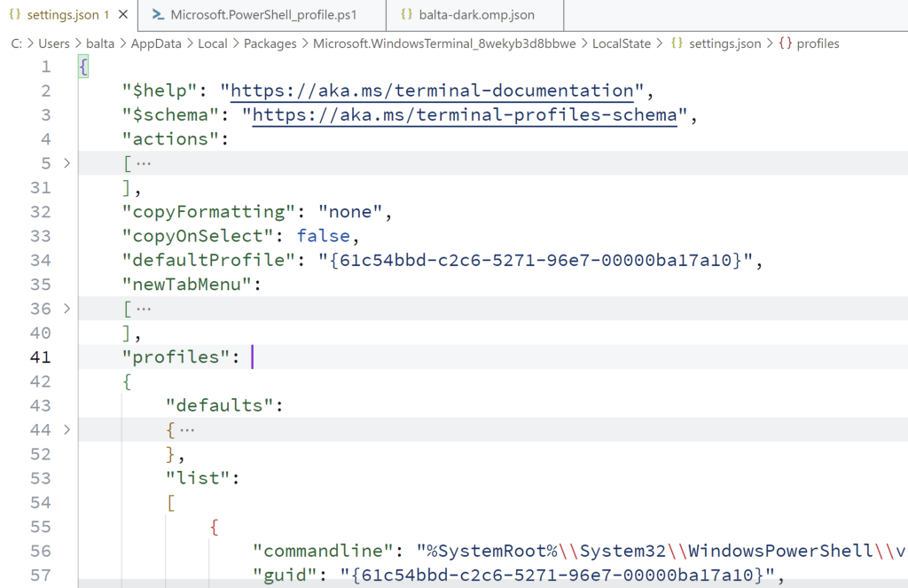The height and width of the screenshot is (588, 908).
Task: Click the braces icon beside profiles breadcrumb
Action: tap(786, 43)
